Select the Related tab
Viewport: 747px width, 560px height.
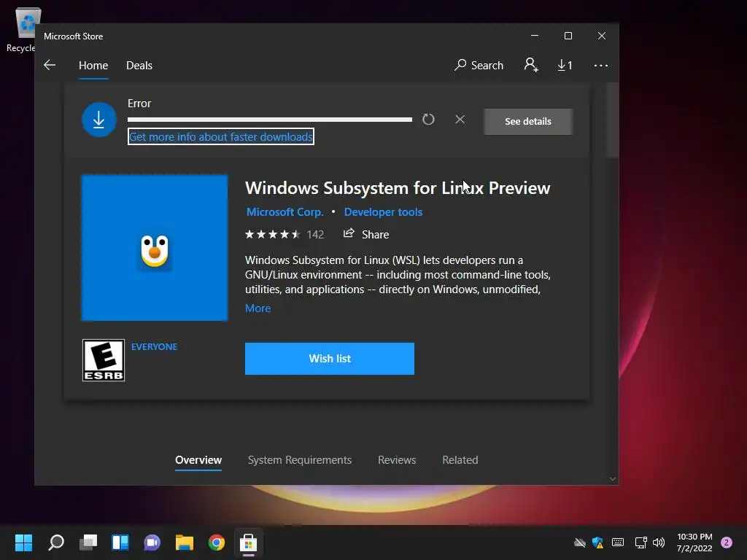point(460,460)
